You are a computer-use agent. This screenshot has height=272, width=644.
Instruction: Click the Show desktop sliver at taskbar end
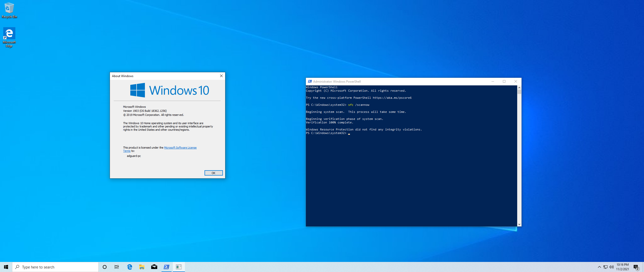(x=643, y=267)
